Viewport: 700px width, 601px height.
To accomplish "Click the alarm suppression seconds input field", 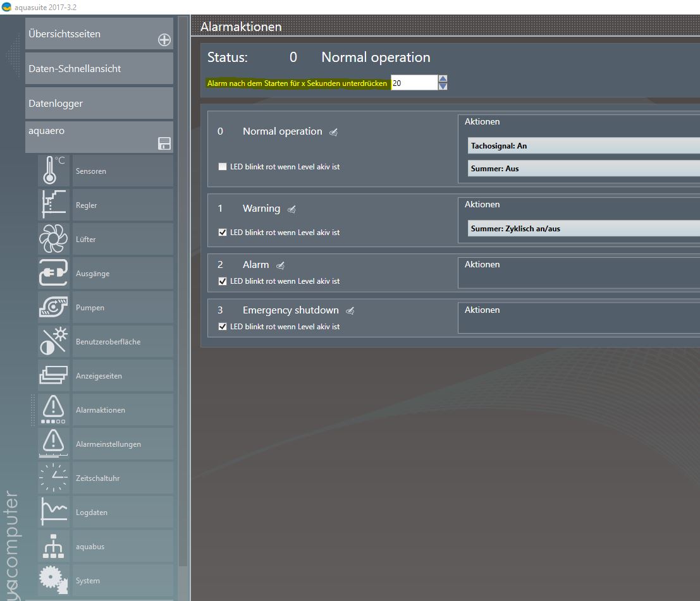I will tap(414, 83).
